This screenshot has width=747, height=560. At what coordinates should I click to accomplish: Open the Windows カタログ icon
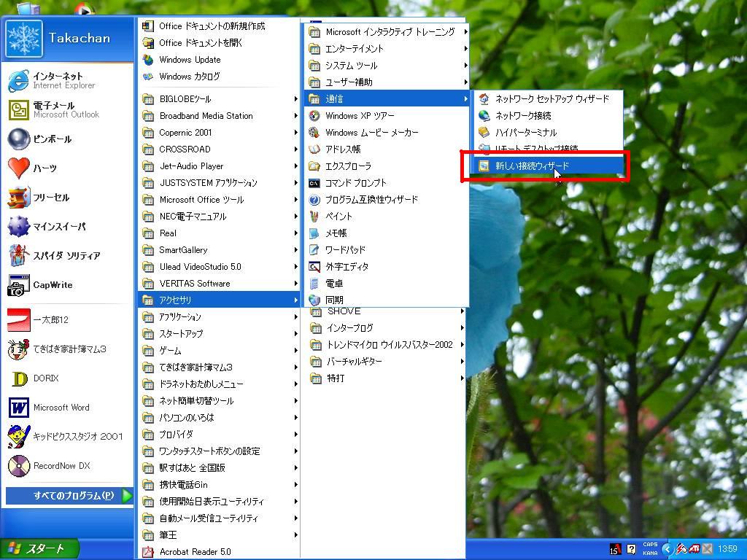click(x=148, y=76)
